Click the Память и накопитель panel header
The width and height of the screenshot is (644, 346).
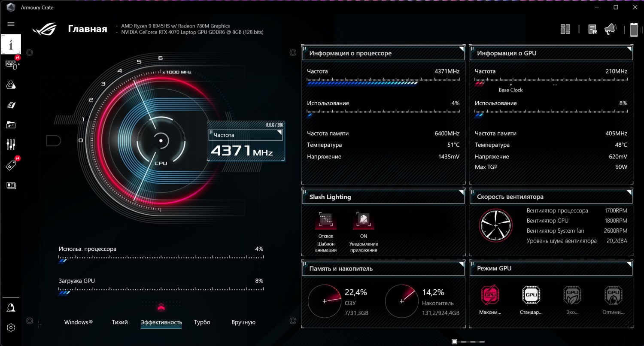pos(383,268)
